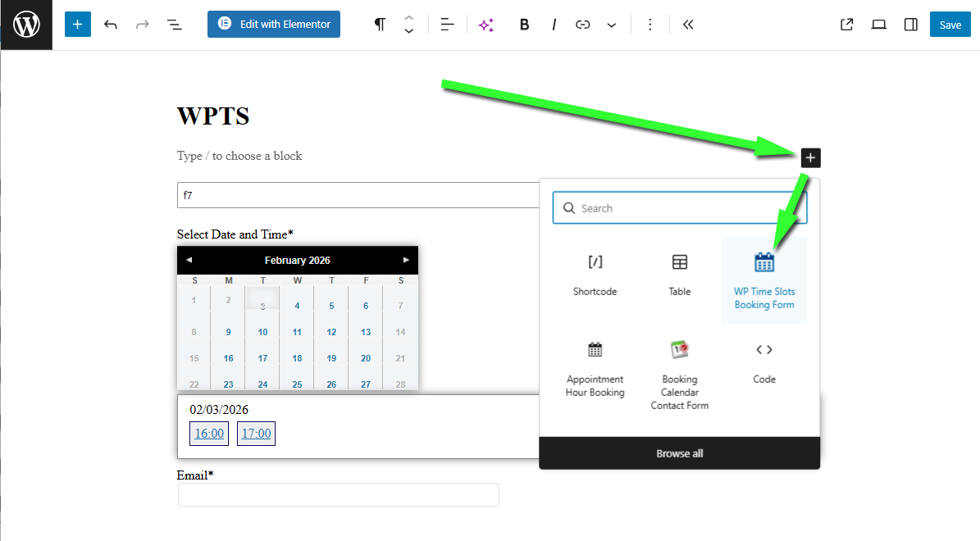Click the 'Type / to choose a block' placeholder
The width and height of the screenshot is (980, 541).
[x=239, y=156]
